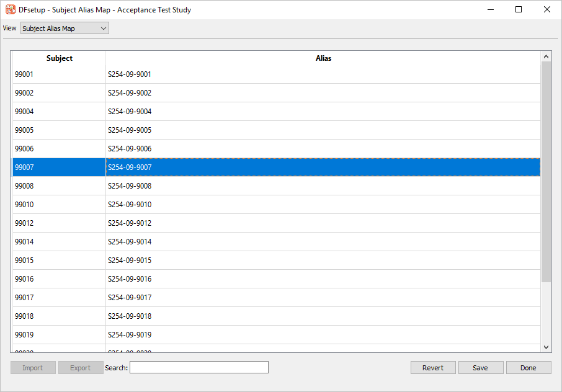Click the highlighted alias S254-09-9007

coord(130,167)
